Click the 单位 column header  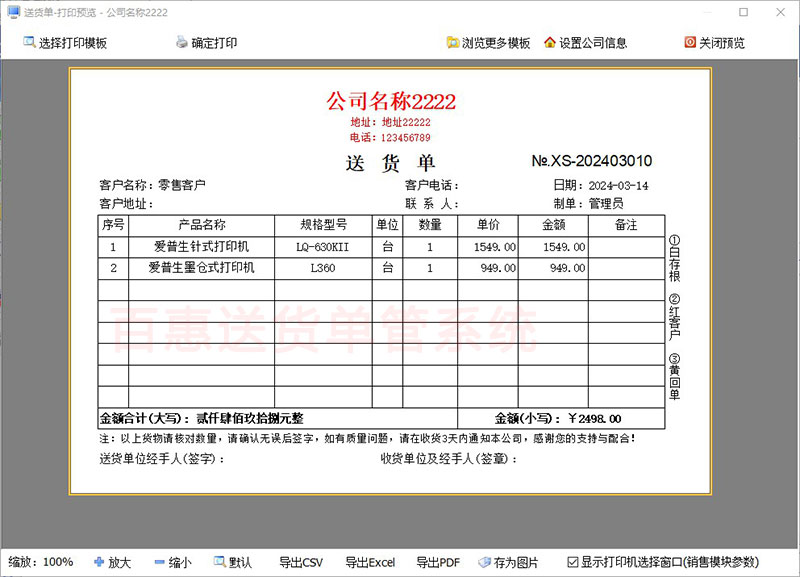(387, 225)
